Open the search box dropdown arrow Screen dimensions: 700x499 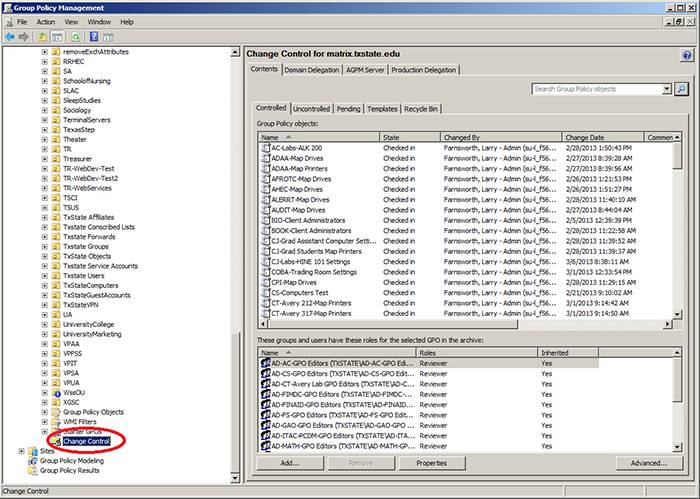point(667,89)
